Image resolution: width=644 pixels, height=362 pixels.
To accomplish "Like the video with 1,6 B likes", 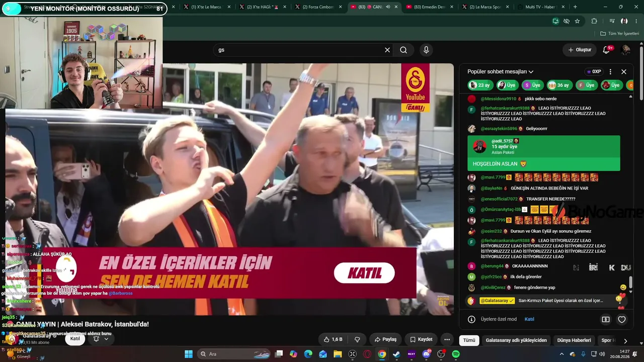I will point(333,339).
